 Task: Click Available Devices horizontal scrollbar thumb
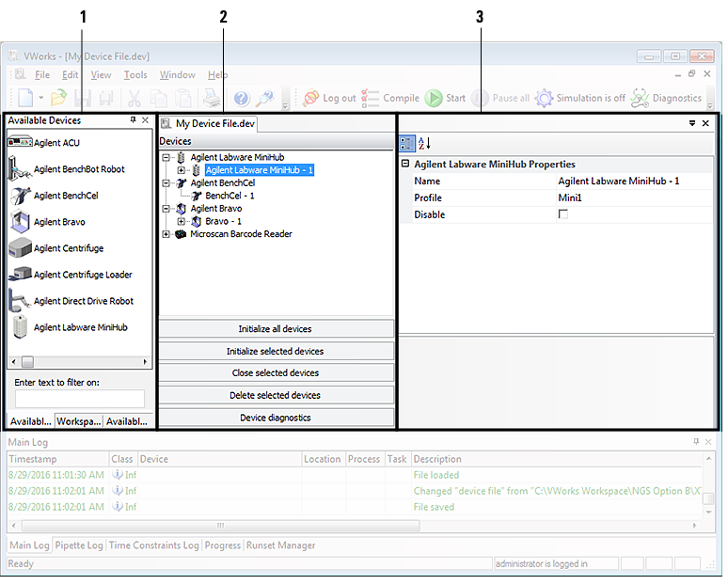(28, 362)
